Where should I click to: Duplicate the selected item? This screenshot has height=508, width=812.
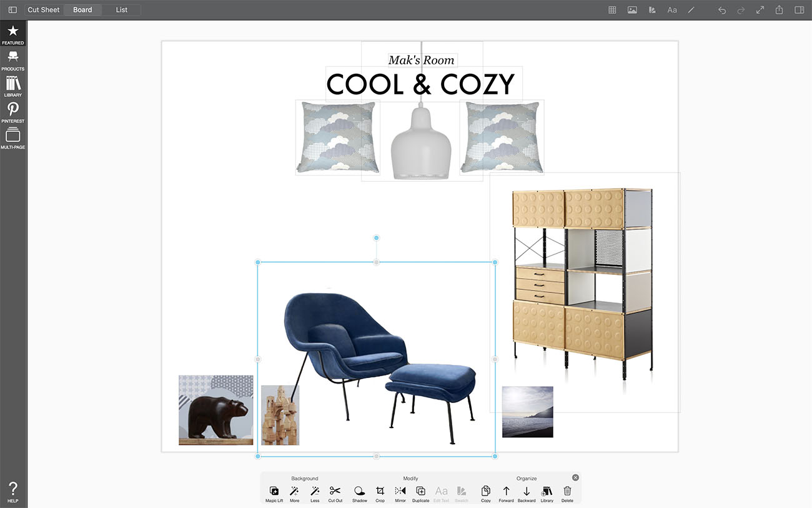click(420, 492)
